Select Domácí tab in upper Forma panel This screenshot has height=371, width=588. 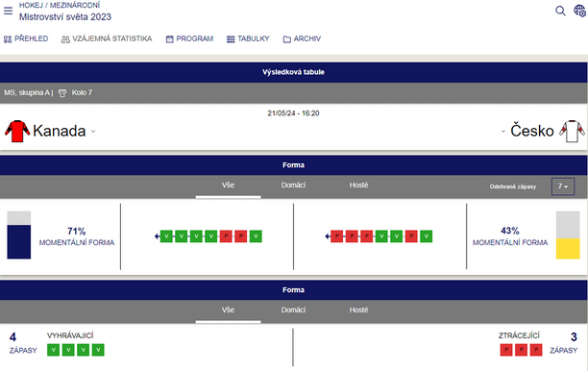(293, 185)
